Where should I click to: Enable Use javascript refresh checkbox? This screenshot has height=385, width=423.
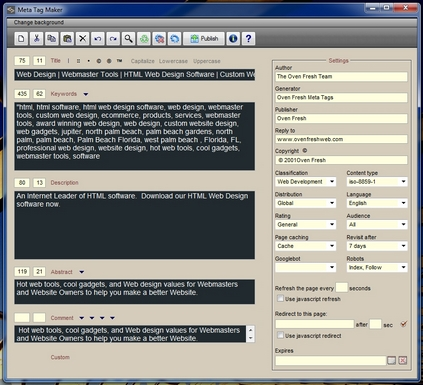(x=281, y=298)
